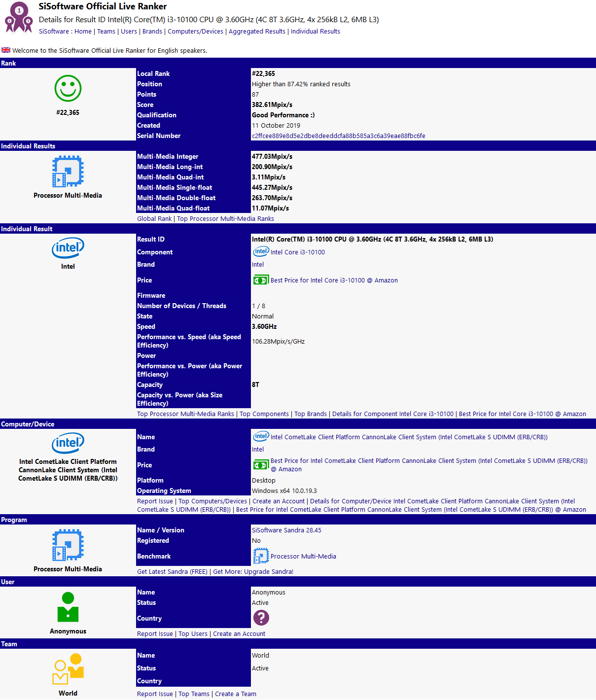The height and width of the screenshot is (700, 596).
Task: Open the SiSoftware navigation link
Action: click(x=54, y=32)
